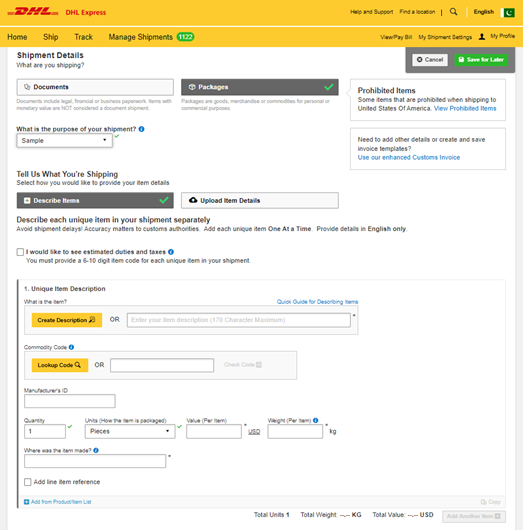Click info icon beside shipment purpose question
Image resolution: width=523 pixels, height=530 pixels.
tap(141, 129)
